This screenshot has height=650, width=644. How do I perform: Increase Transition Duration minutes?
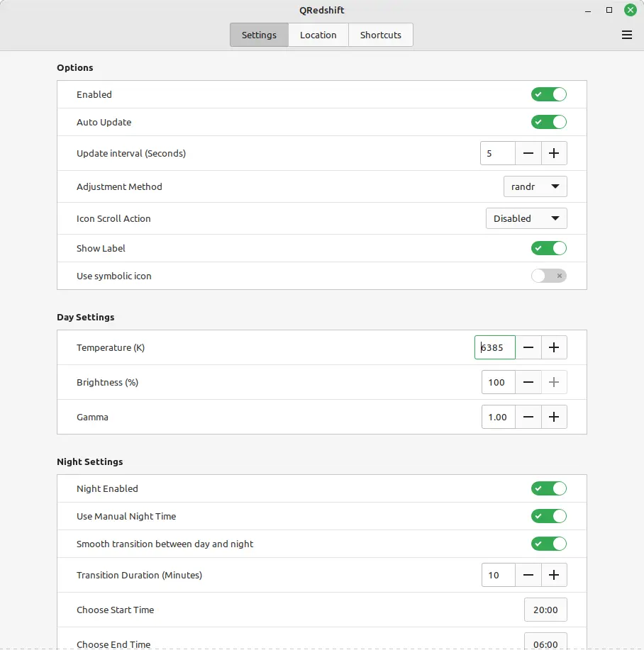click(554, 575)
